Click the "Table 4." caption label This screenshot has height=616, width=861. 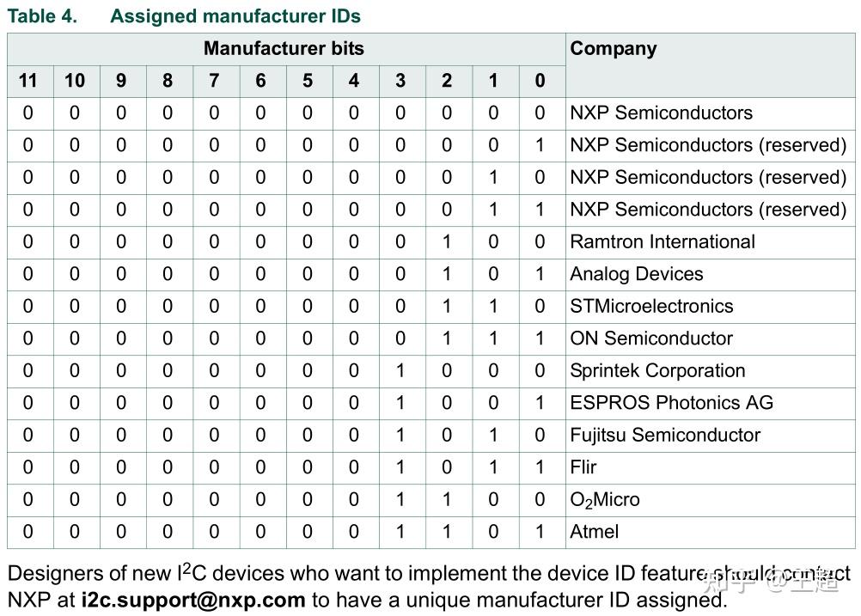[42, 16]
